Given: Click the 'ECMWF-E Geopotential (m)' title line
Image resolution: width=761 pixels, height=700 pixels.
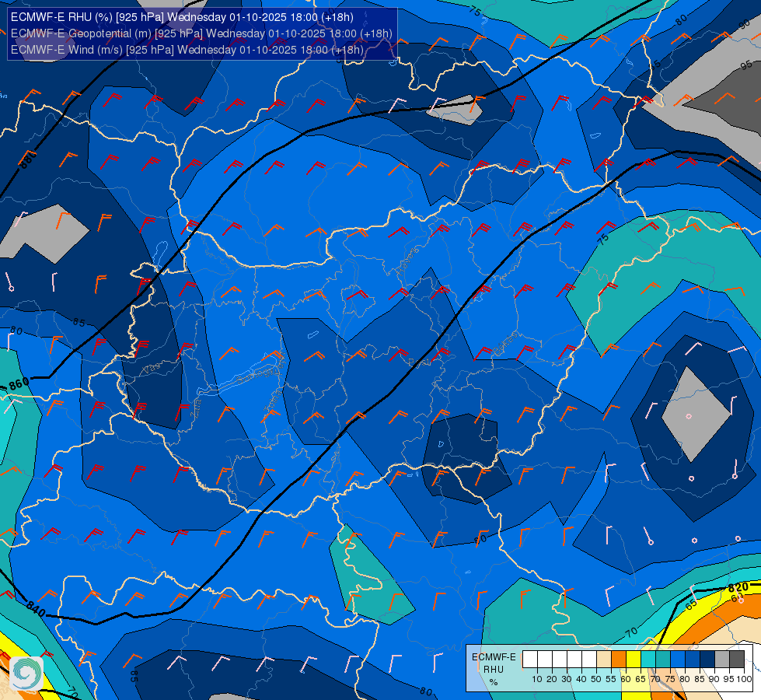Looking at the screenshot, I should 201,33.
